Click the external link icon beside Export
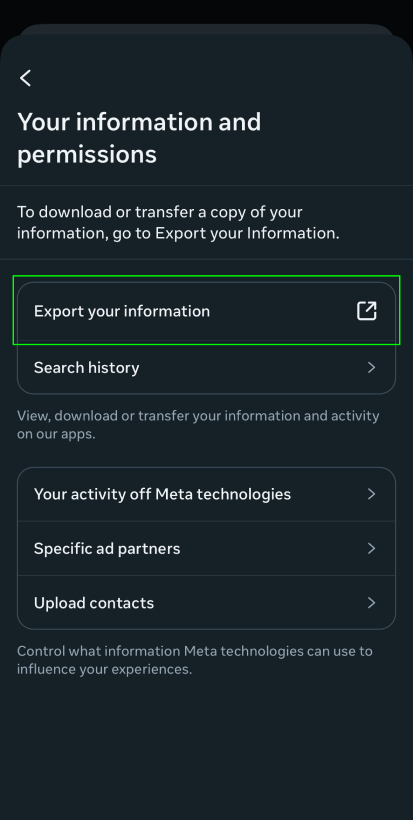The height and width of the screenshot is (820, 413). coord(366,311)
